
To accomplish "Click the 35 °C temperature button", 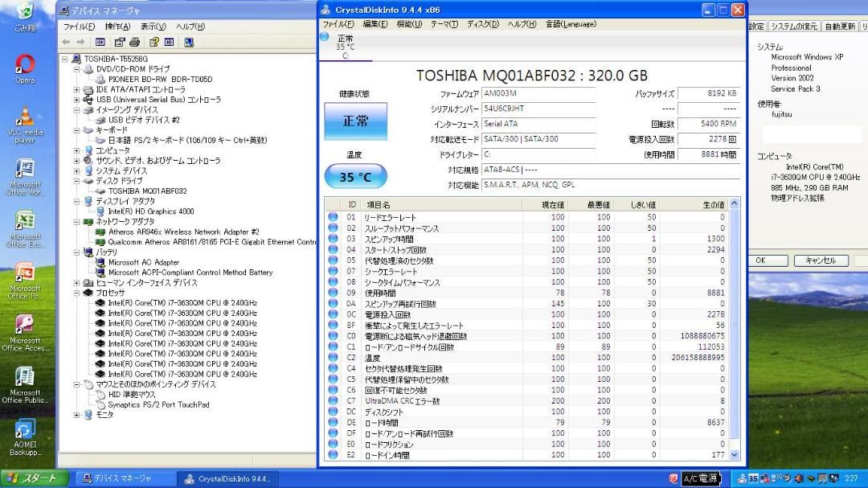I will pyautogui.click(x=355, y=177).
